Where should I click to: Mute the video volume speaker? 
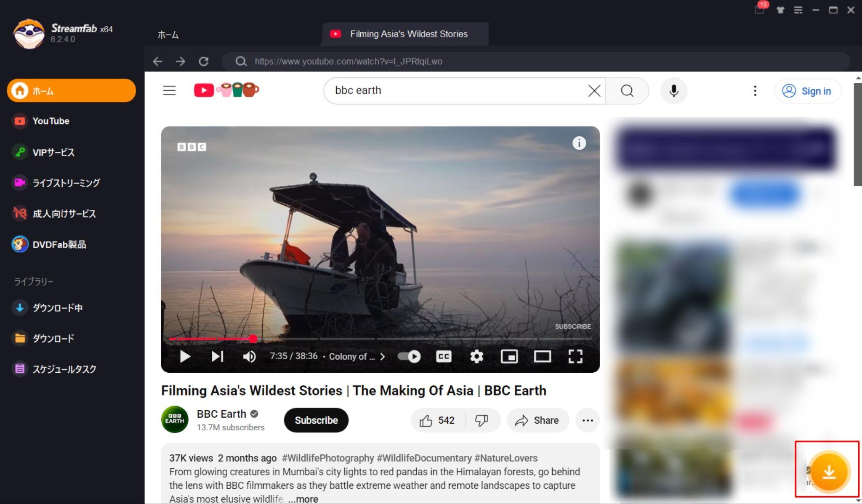tap(249, 356)
